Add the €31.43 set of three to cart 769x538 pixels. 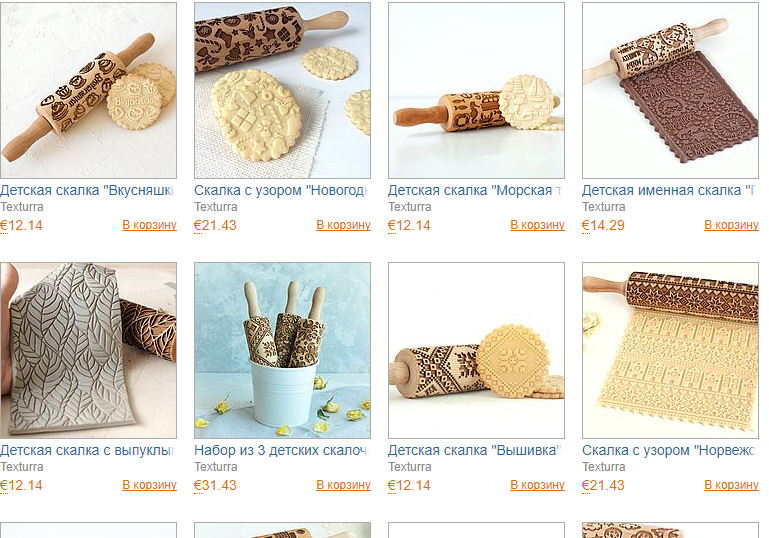(x=343, y=485)
